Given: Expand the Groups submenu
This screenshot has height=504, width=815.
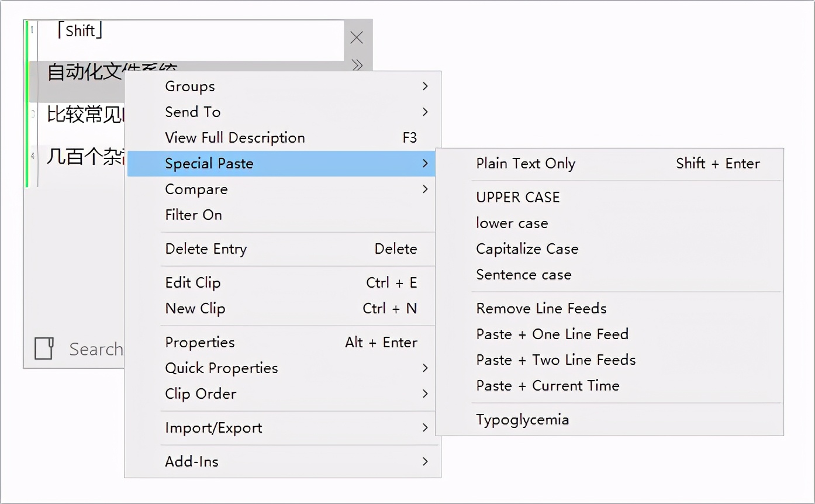Looking at the screenshot, I should click(425, 87).
